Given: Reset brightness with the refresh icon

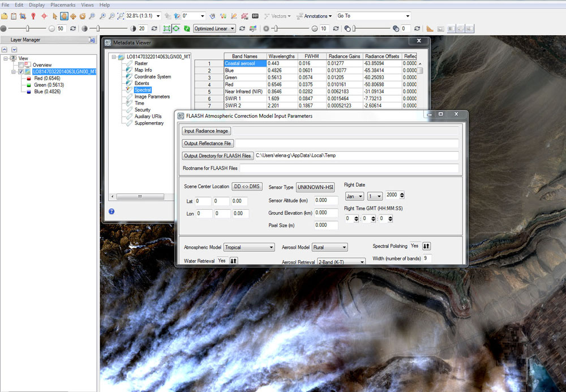Looking at the screenshot, I should tap(72, 28).
